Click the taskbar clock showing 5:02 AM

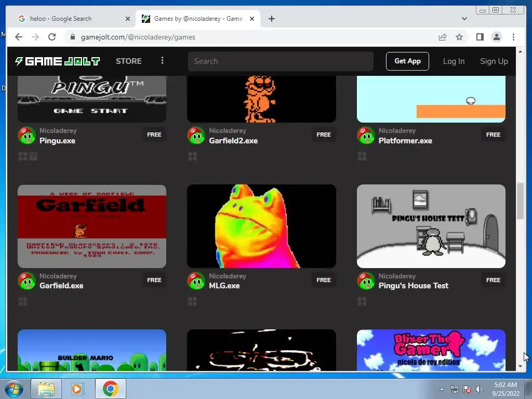[506, 389]
